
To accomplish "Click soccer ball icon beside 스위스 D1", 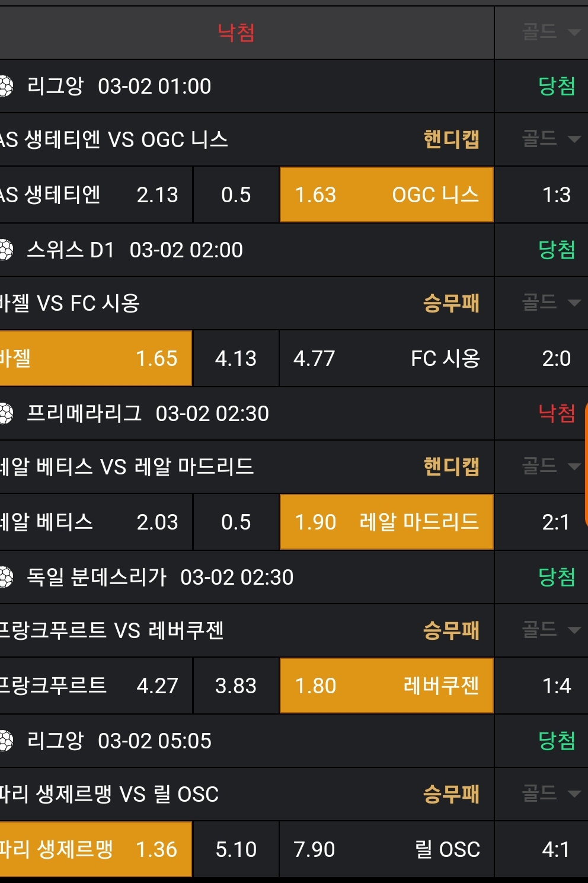I will [6, 250].
